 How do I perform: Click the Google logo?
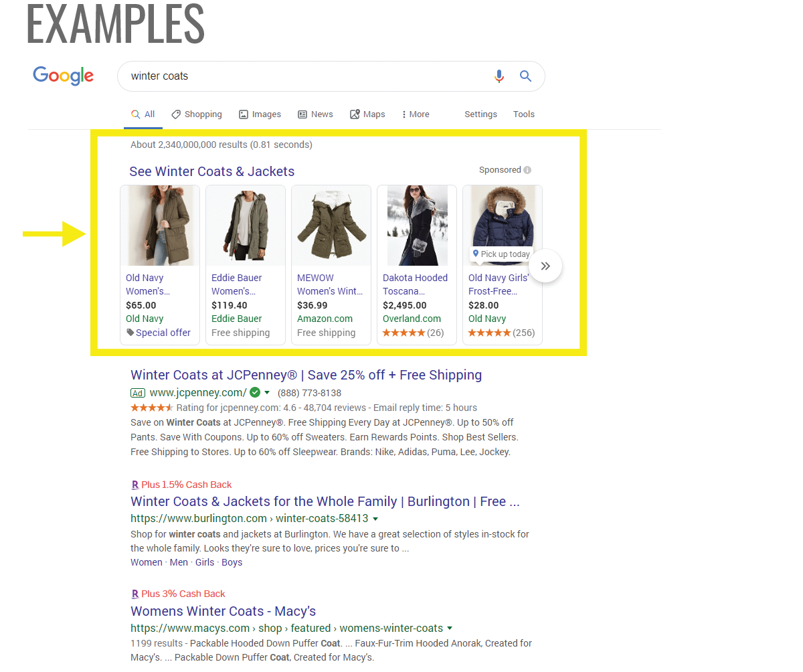[64, 76]
